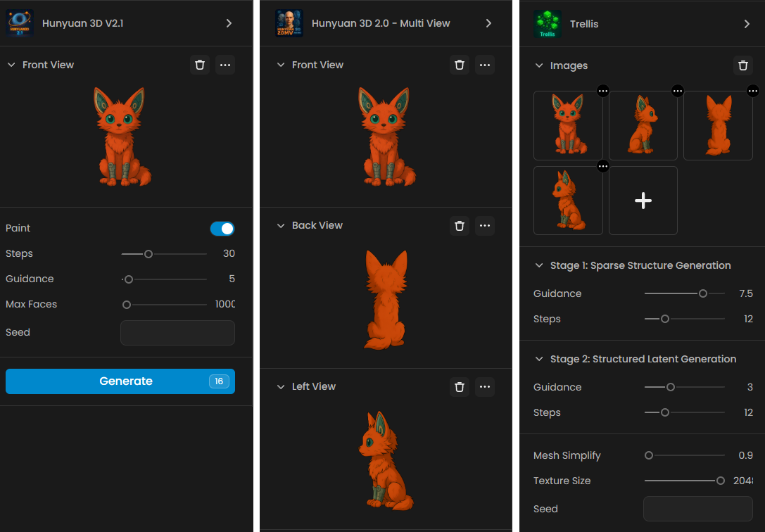765x532 pixels.
Task: Collapse the Trellis Images section
Action: (x=539, y=66)
